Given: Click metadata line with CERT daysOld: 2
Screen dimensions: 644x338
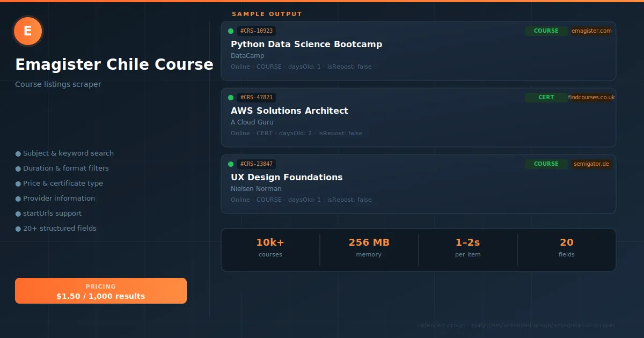Looking at the screenshot, I should 297,133.
